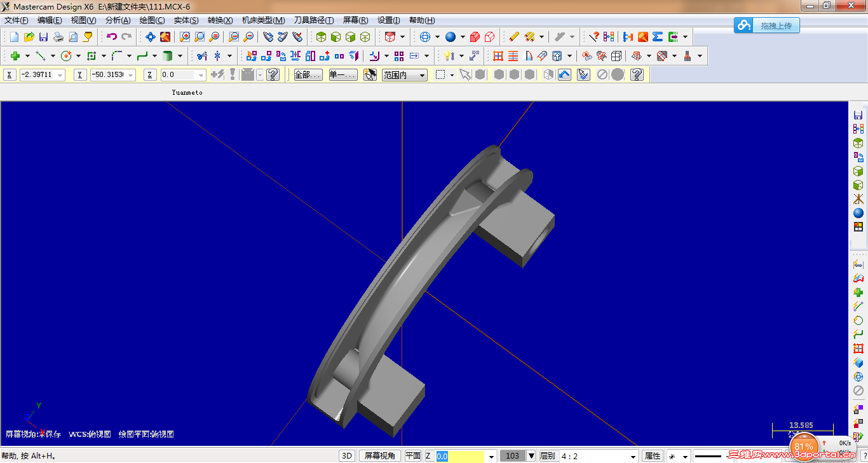The width and height of the screenshot is (868, 463).
Task: Toggle the verify selection checkmark cursor button
Action: [x=584, y=75]
